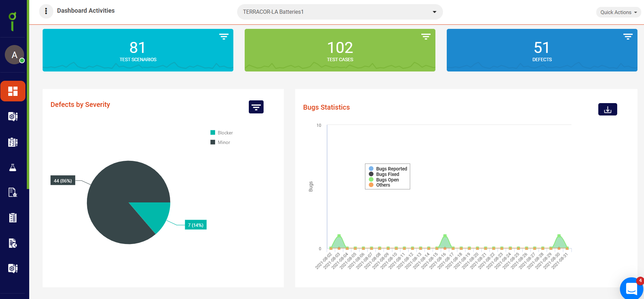The width and height of the screenshot is (644, 299).
Task: Expand the TERRACOR-LA Batteries1 project dropdown
Action: coord(340,12)
